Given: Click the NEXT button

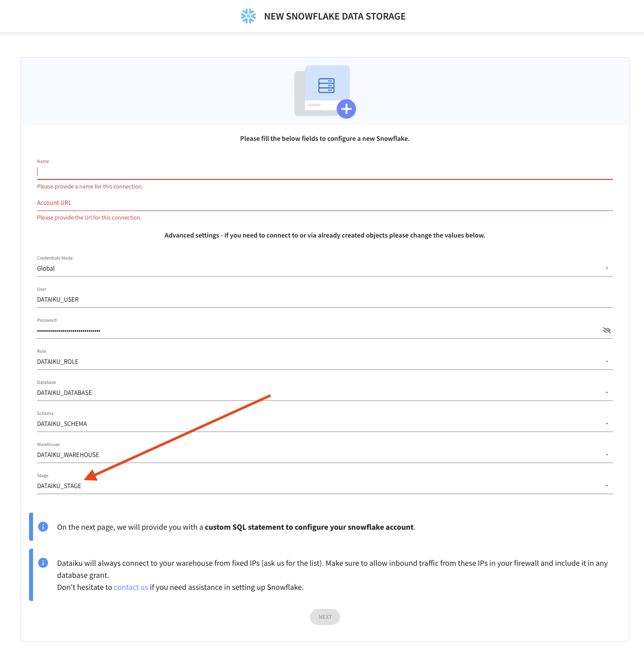Looking at the screenshot, I should click(325, 617).
